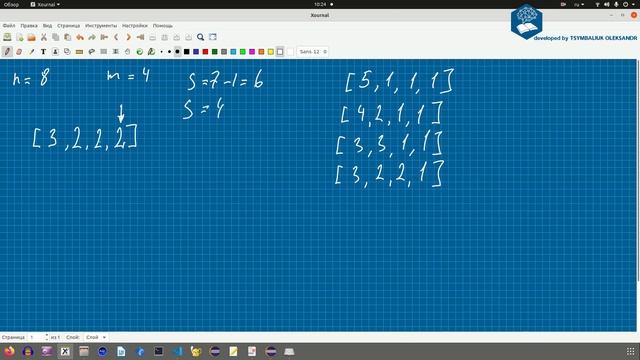Viewport: 640px width, 360px height.
Task: Pick the magenta color swatch
Action: [252, 52]
